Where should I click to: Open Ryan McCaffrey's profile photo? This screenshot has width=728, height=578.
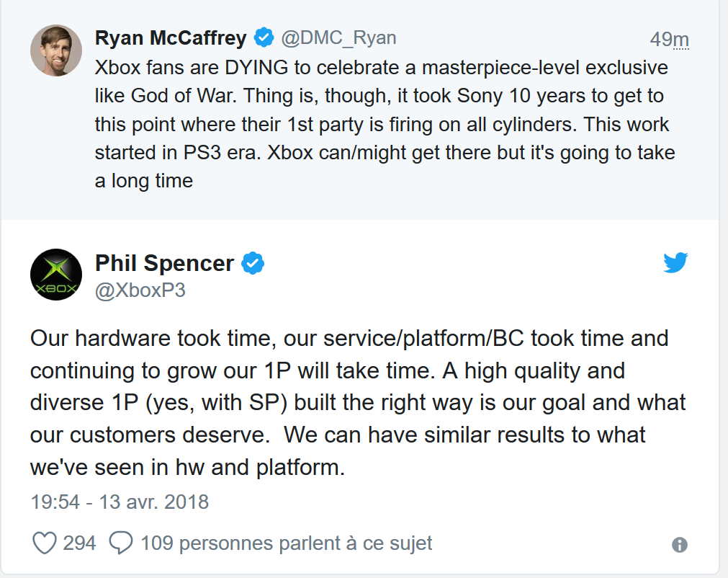[56, 50]
